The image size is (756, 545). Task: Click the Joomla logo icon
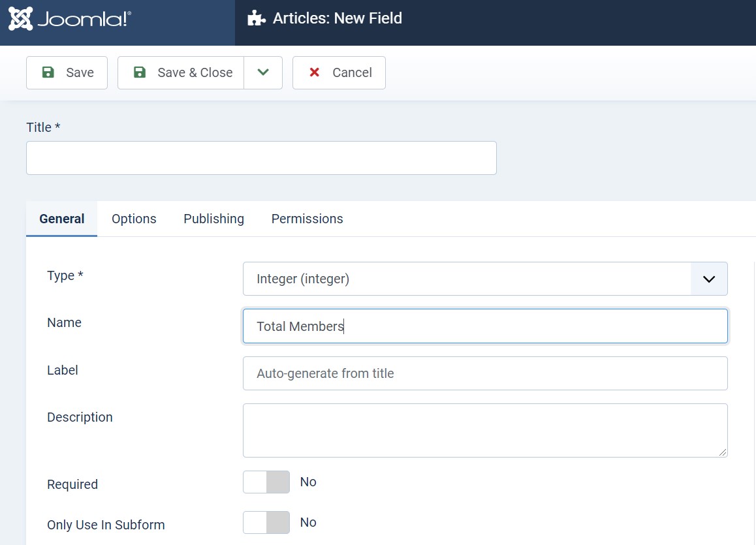coord(21,19)
